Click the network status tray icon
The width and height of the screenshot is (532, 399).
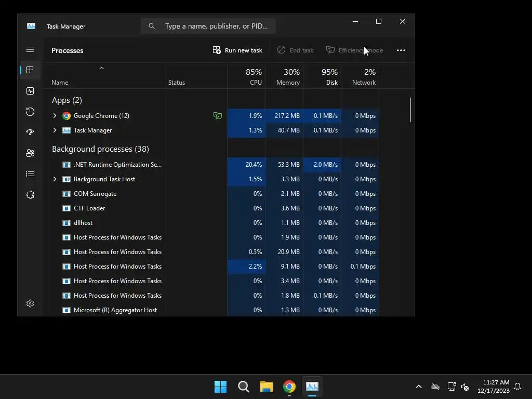[451, 387]
